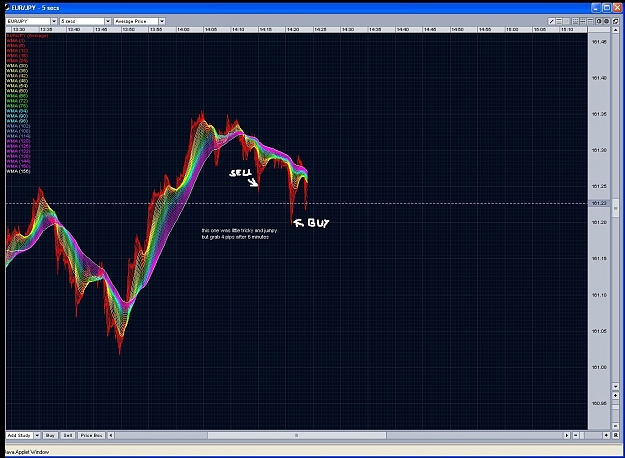Adjust the horizontal zoom slider thumb
This screenshot has height=458, width=625.
tap(582, 435)
